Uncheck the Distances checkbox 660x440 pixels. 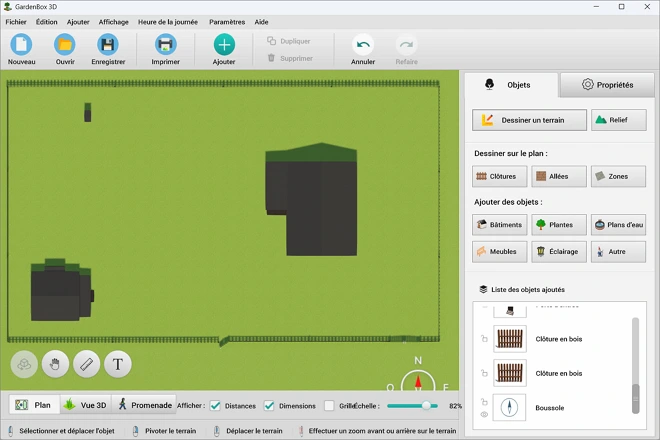pos(215,406)
